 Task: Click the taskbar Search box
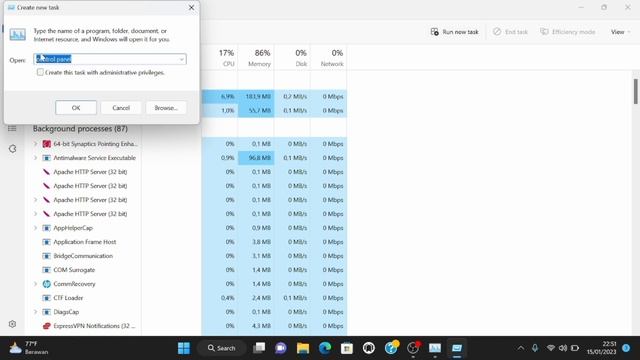pos(222,348)
